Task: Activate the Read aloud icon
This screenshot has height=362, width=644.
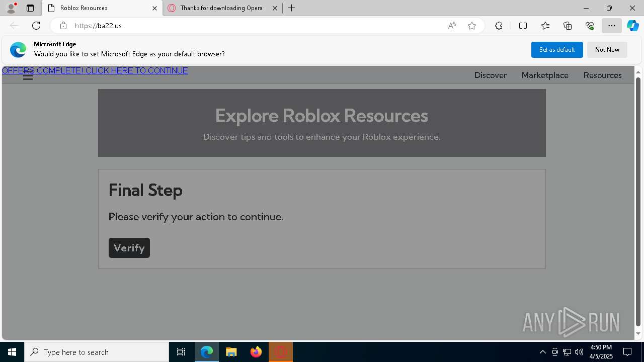Action: tap(452, 26)
